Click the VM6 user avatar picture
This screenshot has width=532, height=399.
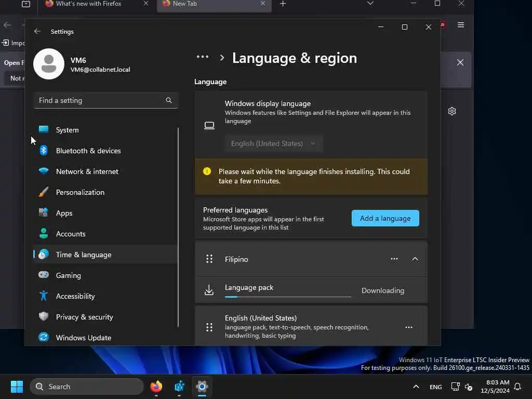click(x=49, y=64)
